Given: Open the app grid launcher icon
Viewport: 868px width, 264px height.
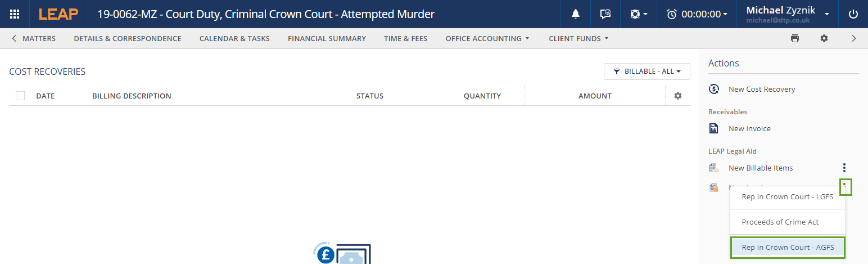Looking at the screenshot, I should [x=15, y=14].
